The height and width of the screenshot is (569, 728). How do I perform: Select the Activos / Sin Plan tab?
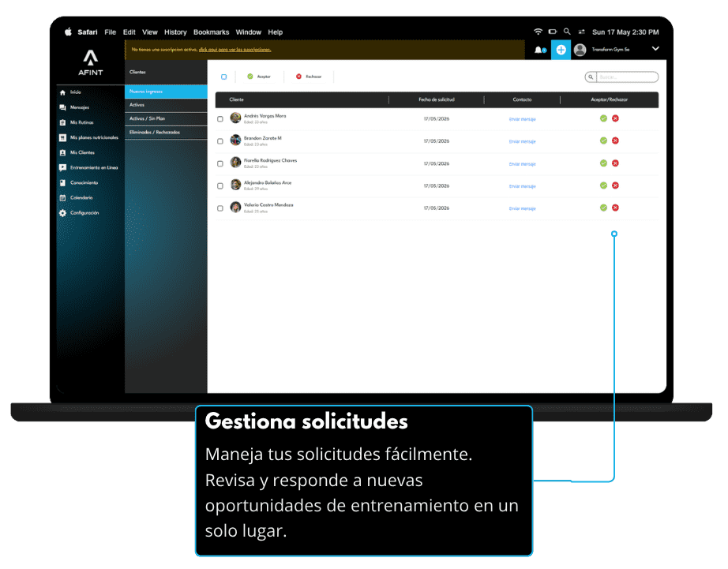pyautogui.click(x=166, y=119)
